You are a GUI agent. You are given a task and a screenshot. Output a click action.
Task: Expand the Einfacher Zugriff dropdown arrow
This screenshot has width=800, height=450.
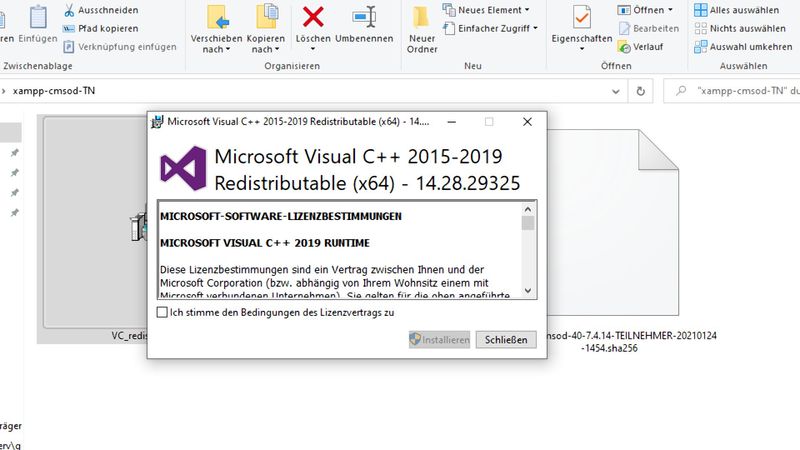coord(535,28)
